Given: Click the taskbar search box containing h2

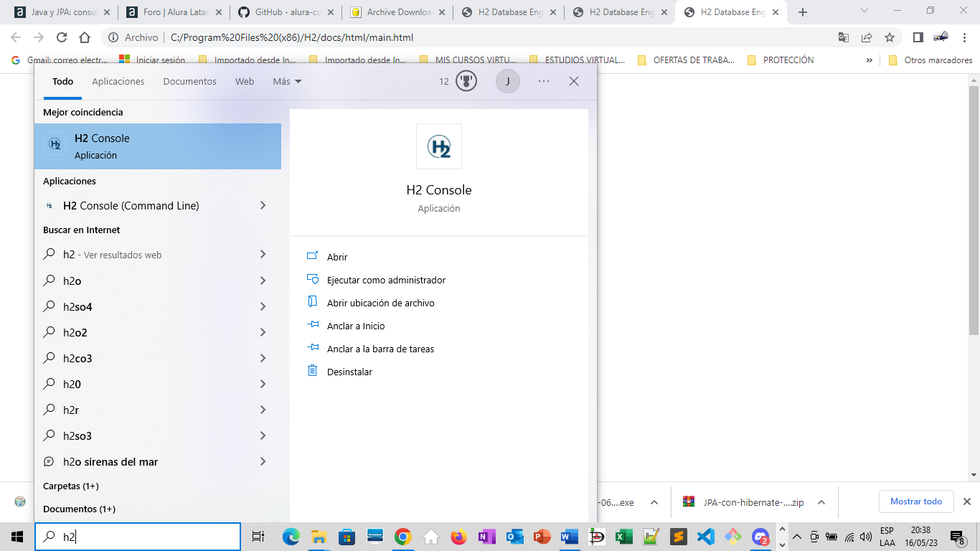Looking at the screenshot, I should click(x=138, y=537).
